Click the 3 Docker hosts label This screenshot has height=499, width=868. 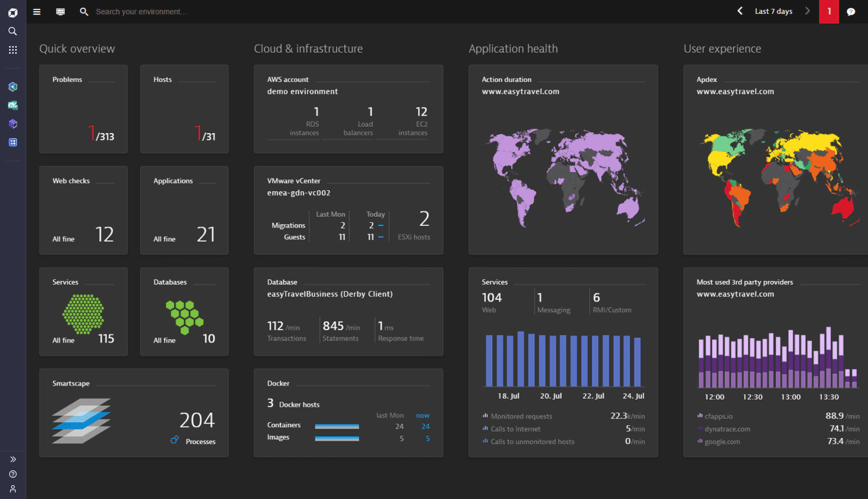pyautogui.click(x=293, y=403)
